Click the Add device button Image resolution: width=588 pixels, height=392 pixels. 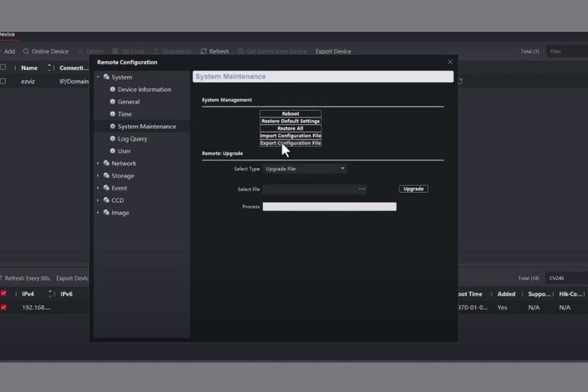[x=8, y=51]
